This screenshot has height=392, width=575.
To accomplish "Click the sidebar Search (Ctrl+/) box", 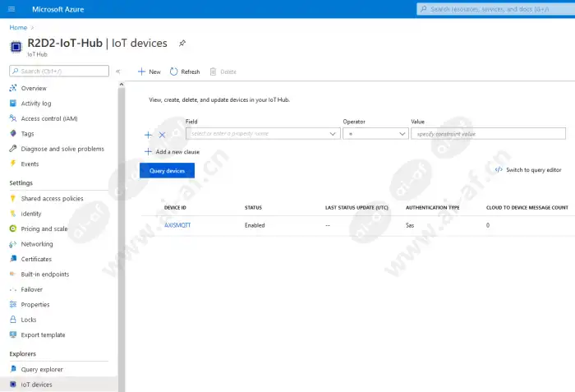I will 59,71.
